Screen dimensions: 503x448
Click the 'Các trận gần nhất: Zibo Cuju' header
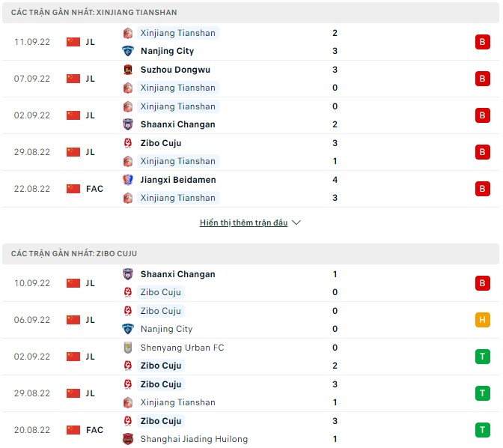74,254
